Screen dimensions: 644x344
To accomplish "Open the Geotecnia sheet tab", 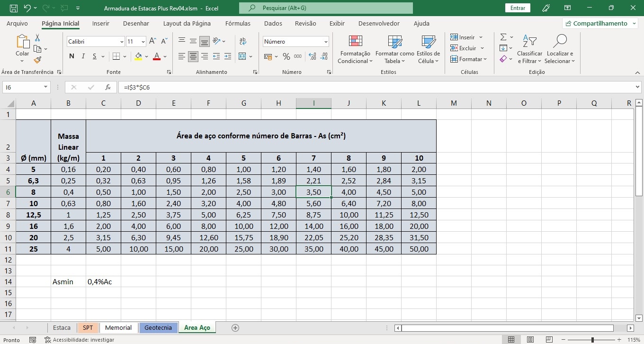I will 158,327.
